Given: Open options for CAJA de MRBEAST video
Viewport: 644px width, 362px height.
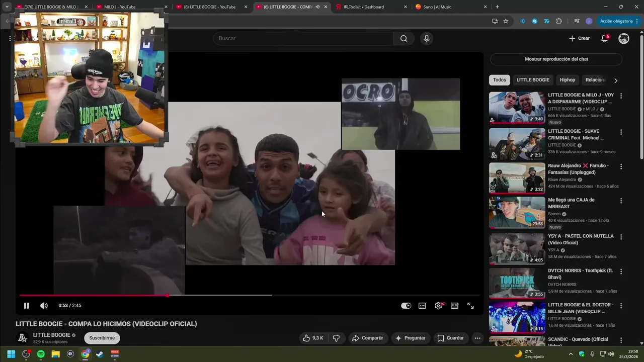Looking at the screenshot, I should (621, 201).
